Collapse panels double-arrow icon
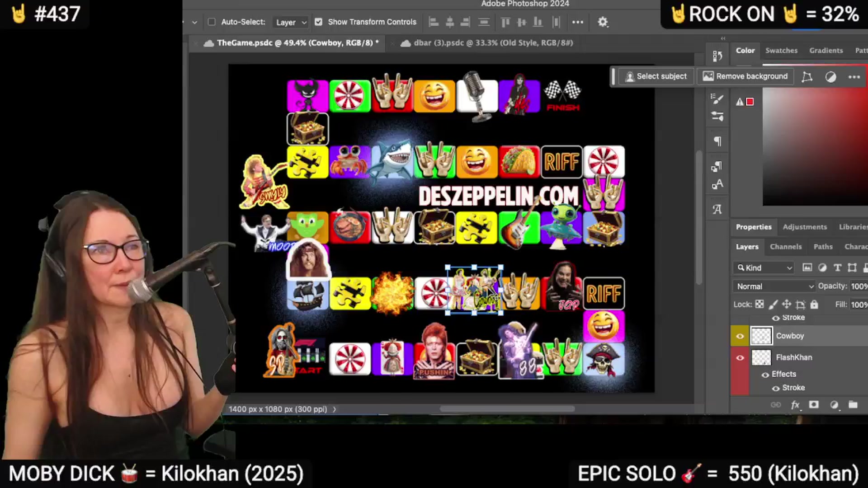 pos(723,38)
